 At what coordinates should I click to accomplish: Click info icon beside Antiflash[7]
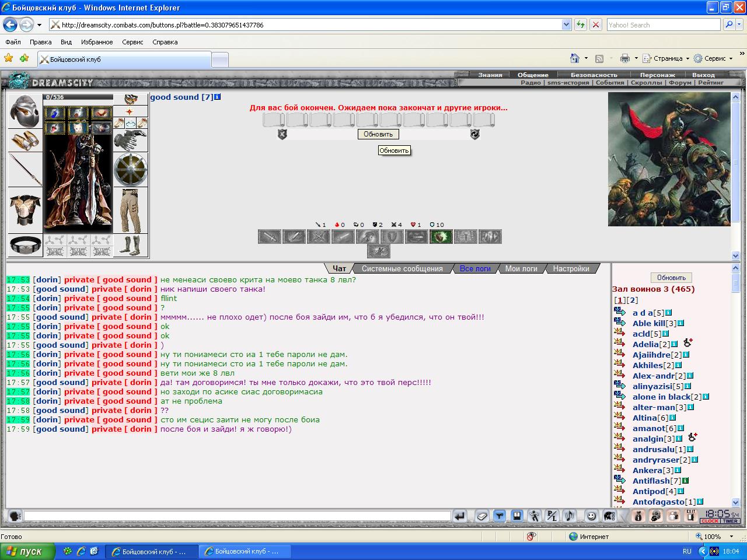point(686,481)
